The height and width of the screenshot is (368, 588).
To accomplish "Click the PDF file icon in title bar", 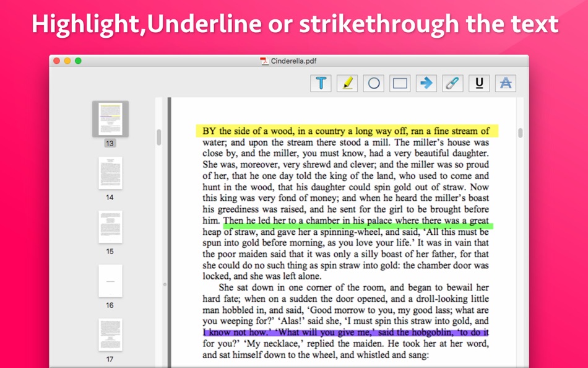I will 264,61.
